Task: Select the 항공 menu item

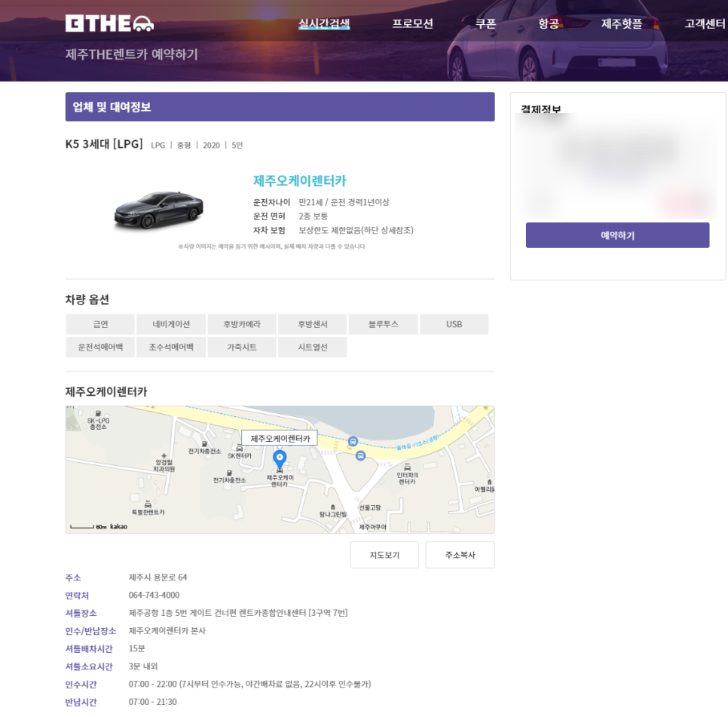Action: pyautogui.click(x=549, y=23)
